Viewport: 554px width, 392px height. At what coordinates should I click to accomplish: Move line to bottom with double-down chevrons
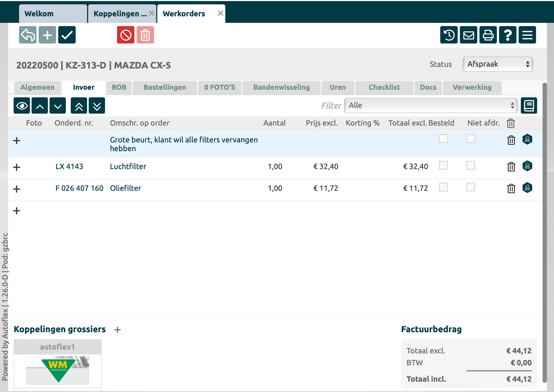click(97, 106)
